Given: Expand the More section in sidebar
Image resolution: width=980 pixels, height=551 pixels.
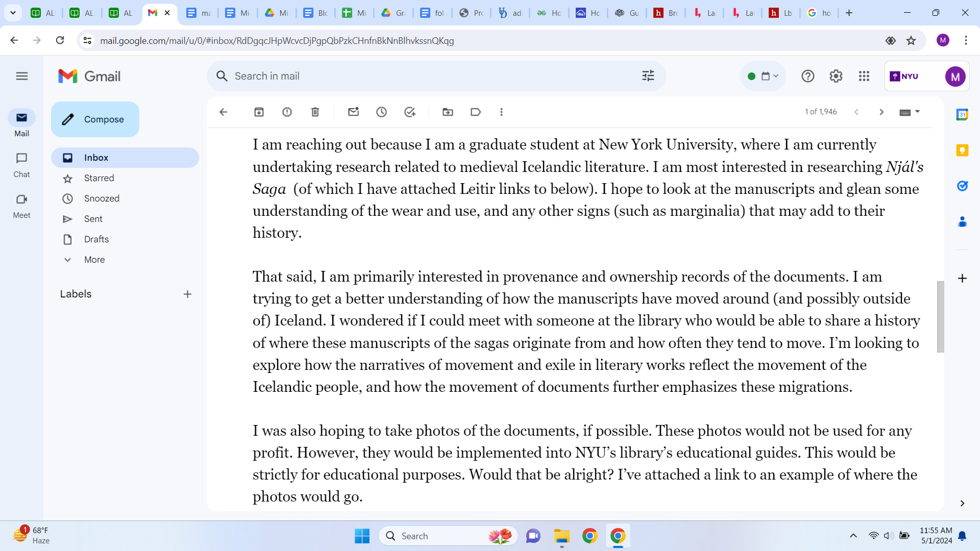Looking at the screenshot, I should click(x=94, y=260).
